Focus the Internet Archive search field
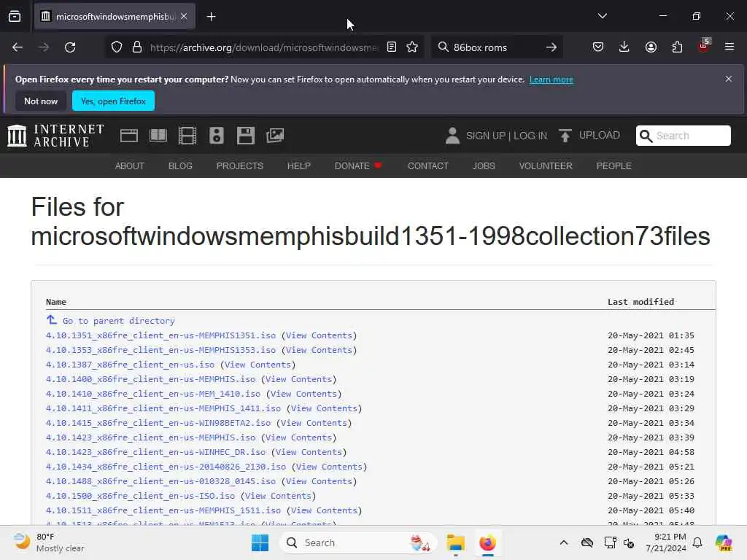 pos(683,136)
